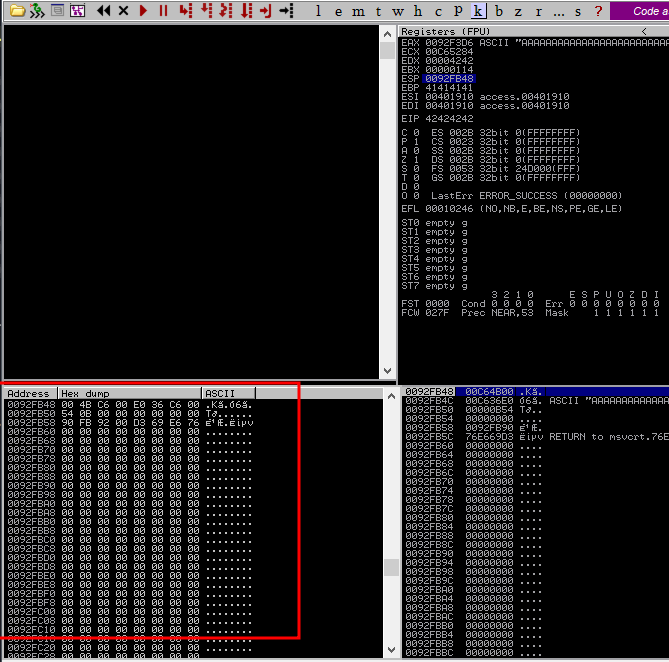Restart the program with the rewind icon
669x662 pixels.
[x=103, y=10]
